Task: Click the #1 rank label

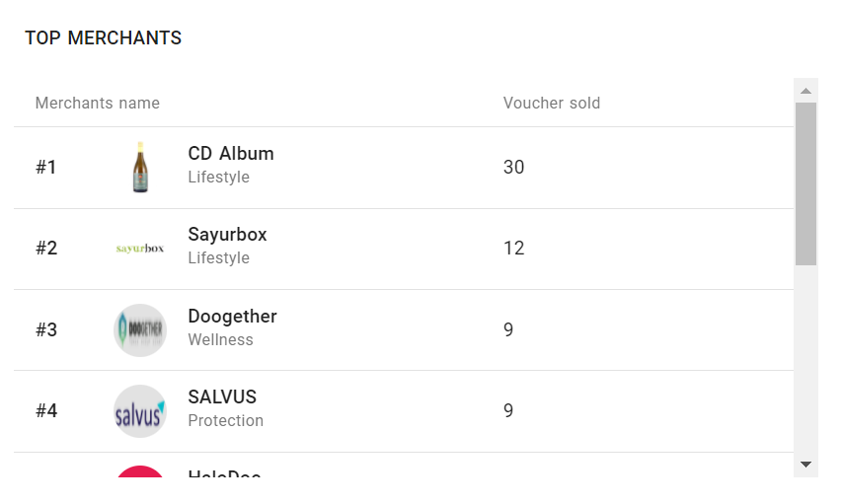Action: (x=46, y=168)
